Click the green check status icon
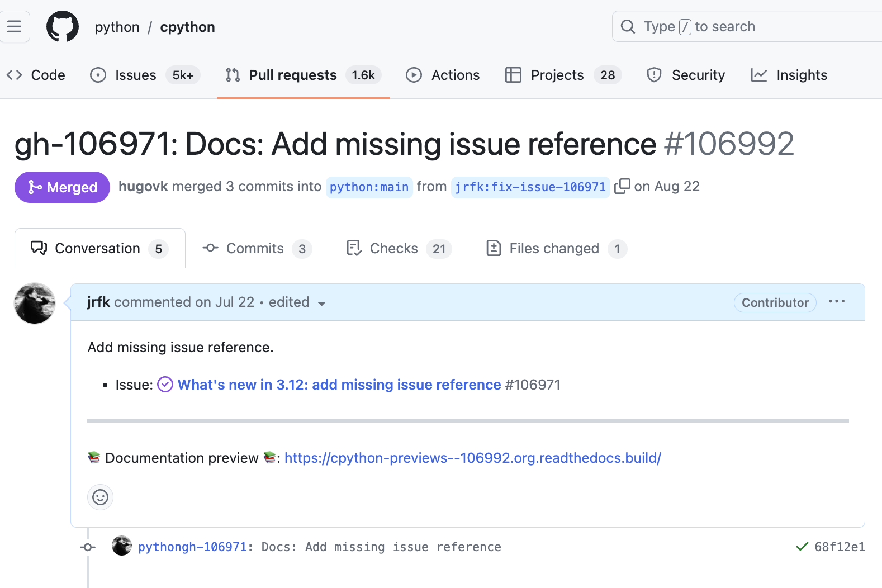882x588 pixels. [802, 547]
